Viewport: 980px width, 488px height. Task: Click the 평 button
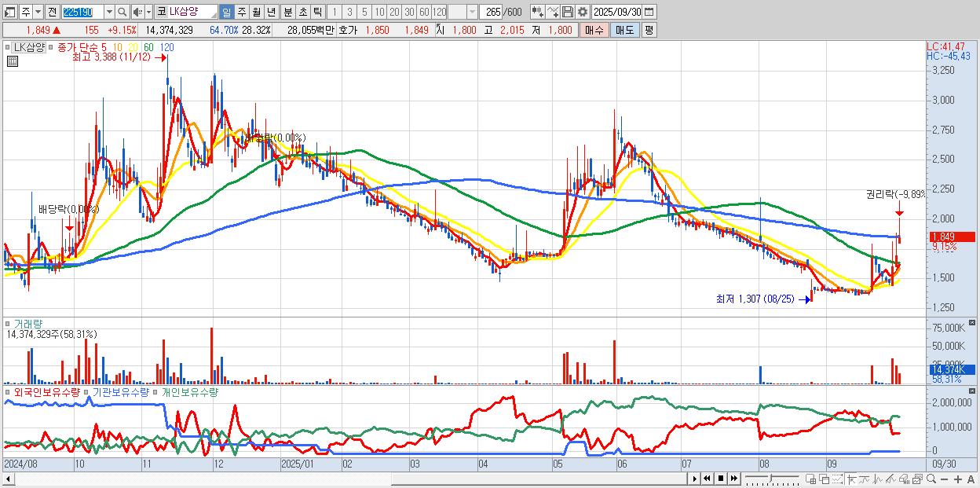[649, 30]
